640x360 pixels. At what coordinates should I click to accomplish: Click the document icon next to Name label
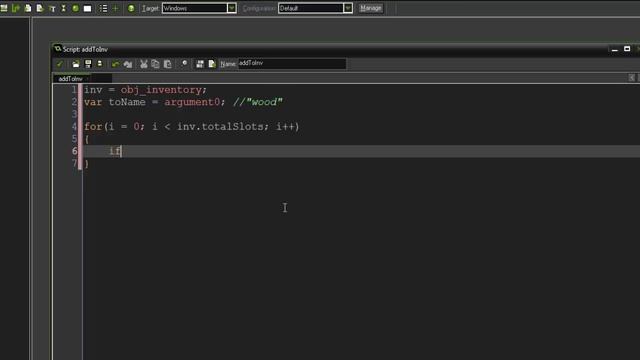click(x=212, y=64)
